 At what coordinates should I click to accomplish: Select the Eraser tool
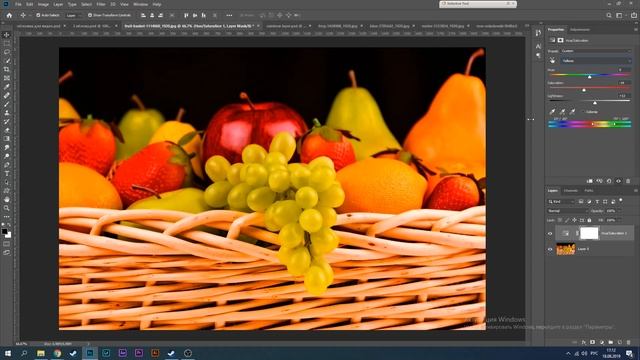pos(7,130)
